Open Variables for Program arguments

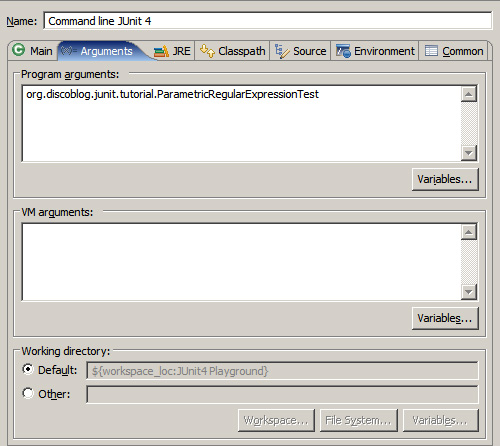click(x=445, y=179)
